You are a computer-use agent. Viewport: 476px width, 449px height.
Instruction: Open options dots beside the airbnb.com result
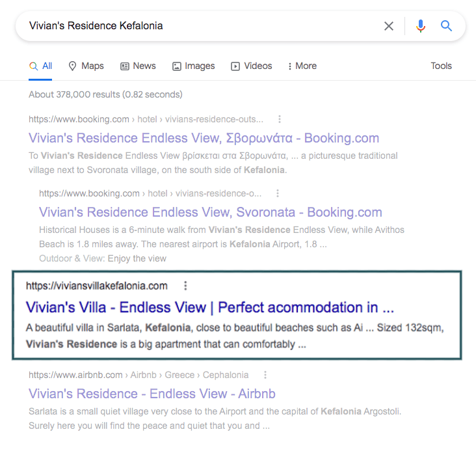[x=265, y=375]
